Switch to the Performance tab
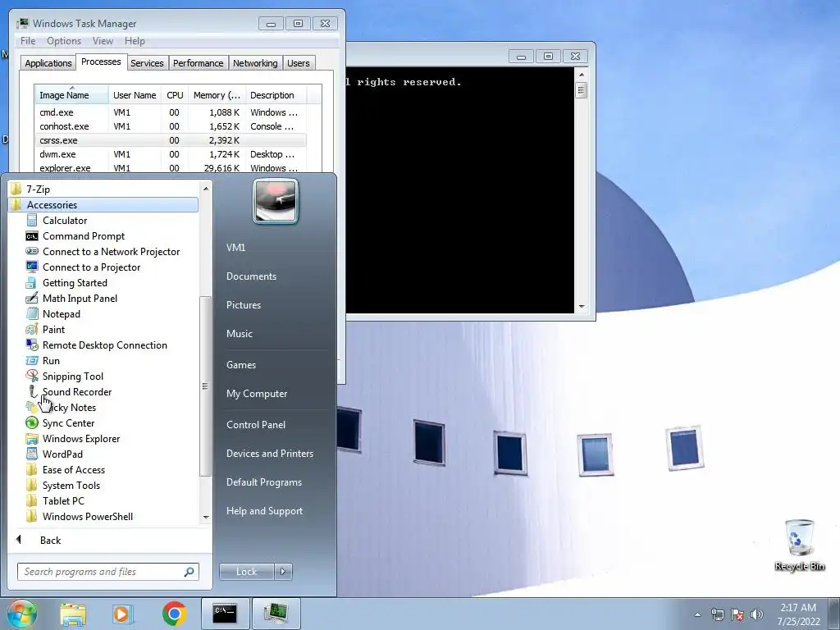 [x=199, y=63]
